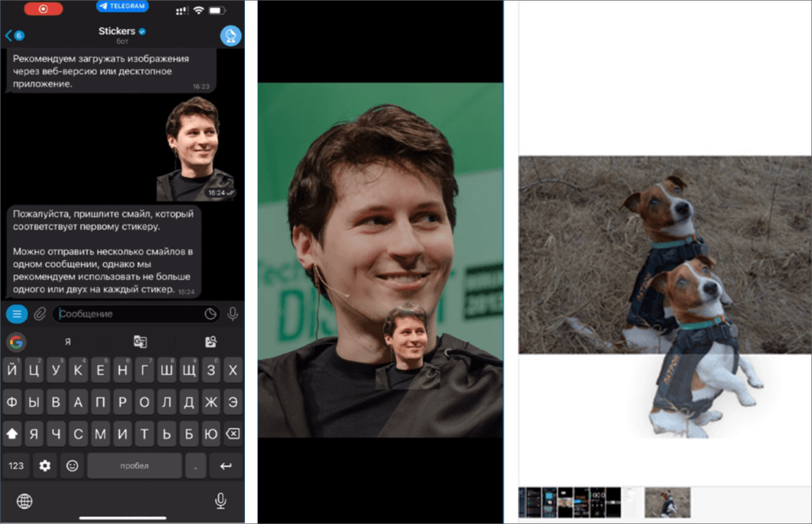Tap the Й key

[x=12, y=370]
